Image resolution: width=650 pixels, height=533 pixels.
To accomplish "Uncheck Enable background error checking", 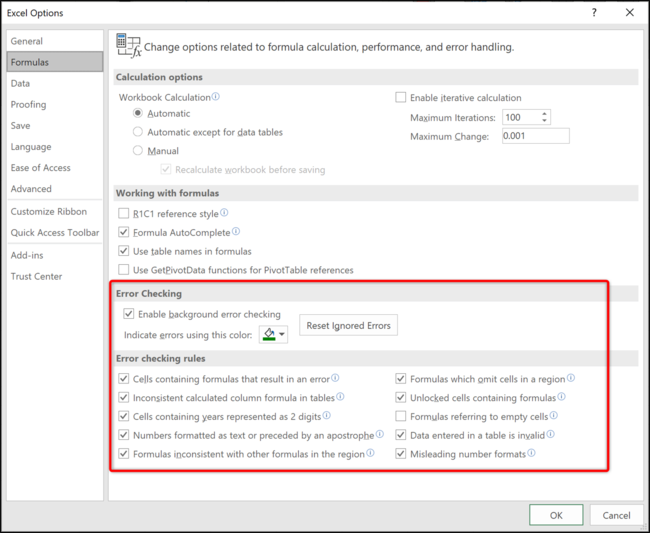I will point(129,314).
